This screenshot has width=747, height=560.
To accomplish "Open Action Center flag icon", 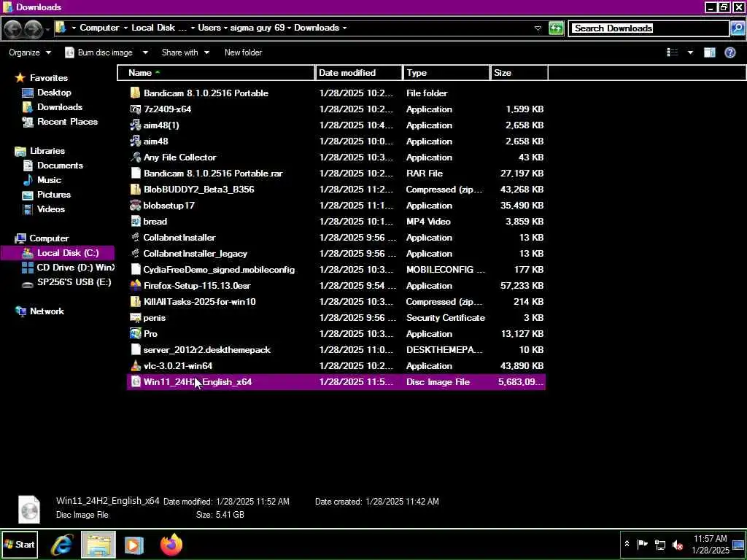I will pyautogui.click(x=642, y=544).
